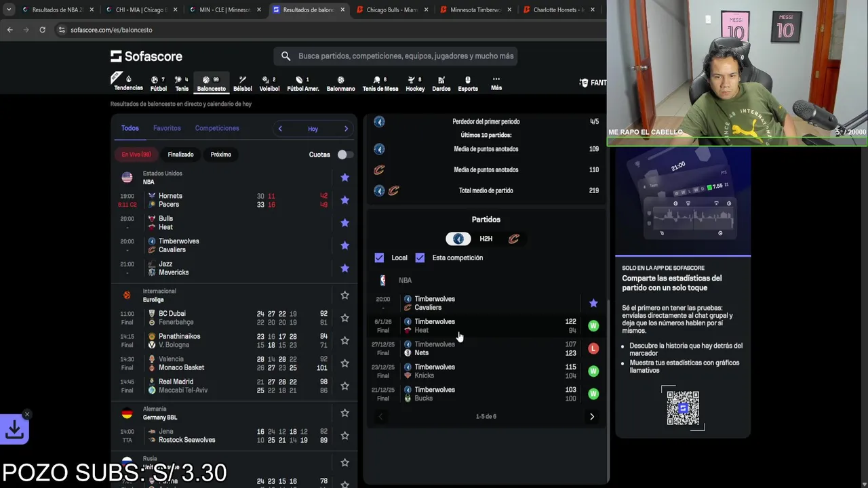The image size is (868, 488).
Task: Filter by Finalizado matches
Action: pos(180,155)
